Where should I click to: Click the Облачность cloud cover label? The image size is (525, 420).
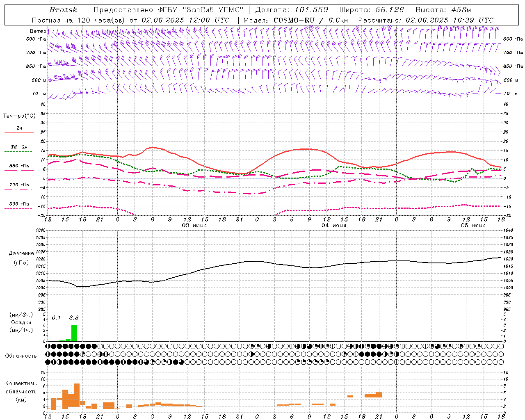pos(21,356)
